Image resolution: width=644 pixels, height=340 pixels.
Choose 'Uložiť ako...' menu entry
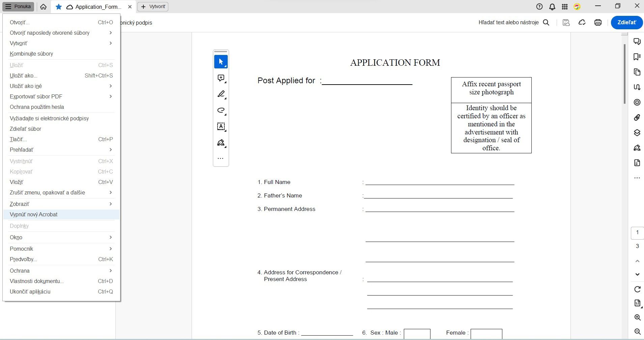click(61, 75)
